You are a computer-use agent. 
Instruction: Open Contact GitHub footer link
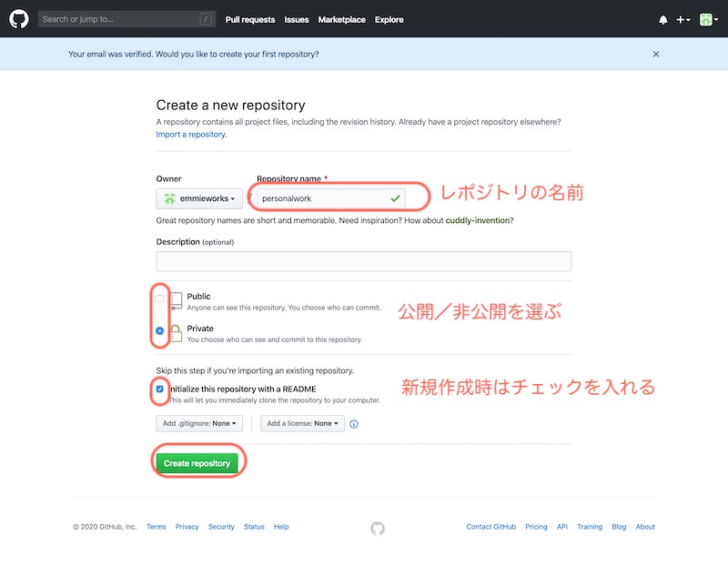point(491,527)
